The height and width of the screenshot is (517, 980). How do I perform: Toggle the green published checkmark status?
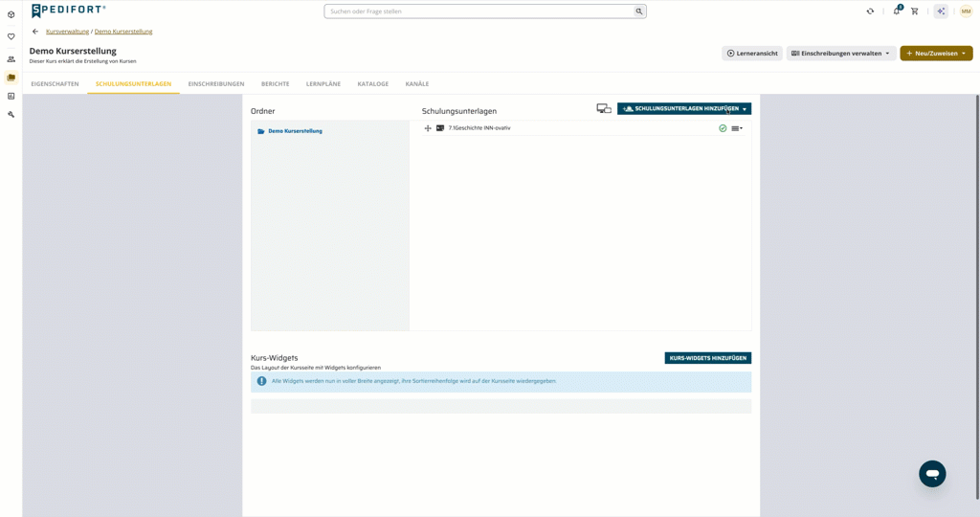point(723,128)
